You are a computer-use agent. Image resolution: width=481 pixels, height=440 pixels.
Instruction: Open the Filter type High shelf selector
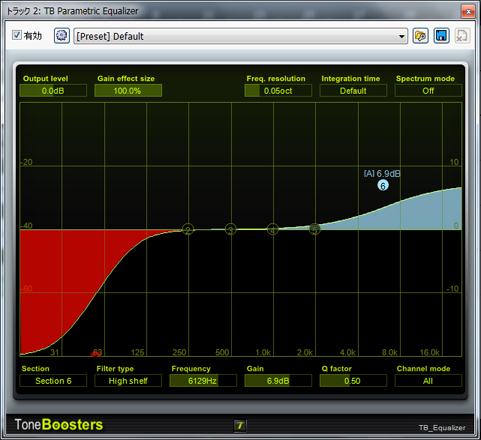click(128, 381)
